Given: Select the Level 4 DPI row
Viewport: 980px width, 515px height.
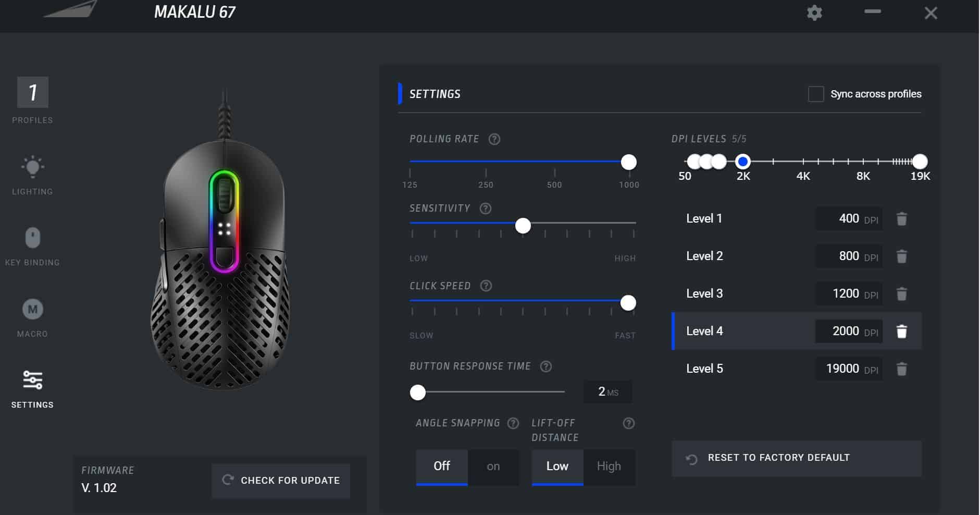Looking at the screenshot, I should coord(797,331).
